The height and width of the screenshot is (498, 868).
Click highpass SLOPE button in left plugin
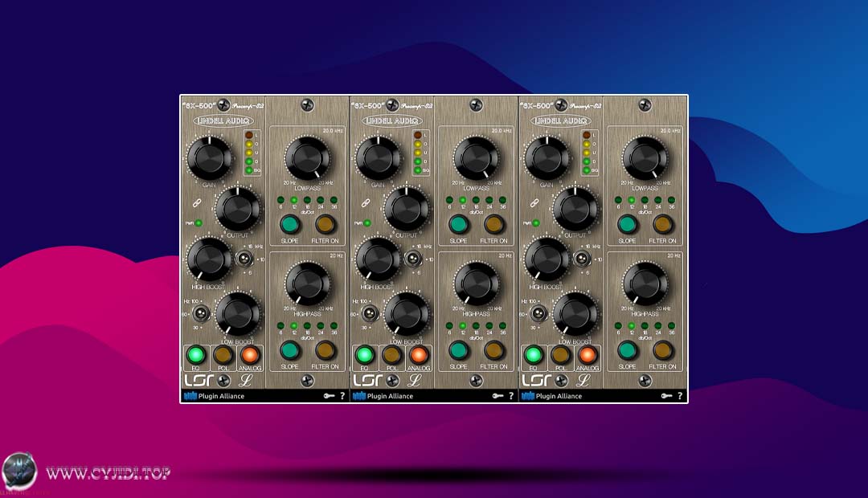(x=289, y=349)
